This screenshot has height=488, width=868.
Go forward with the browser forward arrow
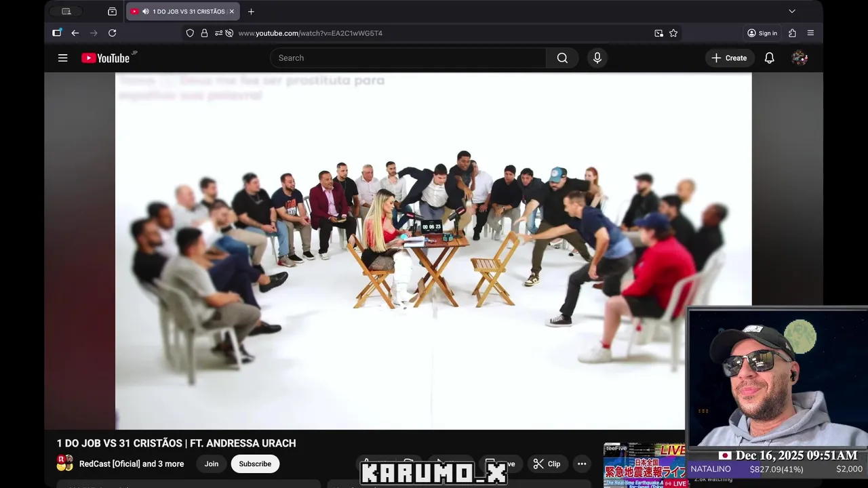point(94,33)
